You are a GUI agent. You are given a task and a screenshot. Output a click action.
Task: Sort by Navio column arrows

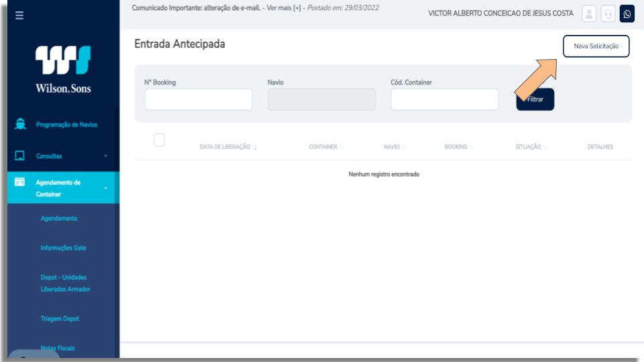[x=404, y=147]
